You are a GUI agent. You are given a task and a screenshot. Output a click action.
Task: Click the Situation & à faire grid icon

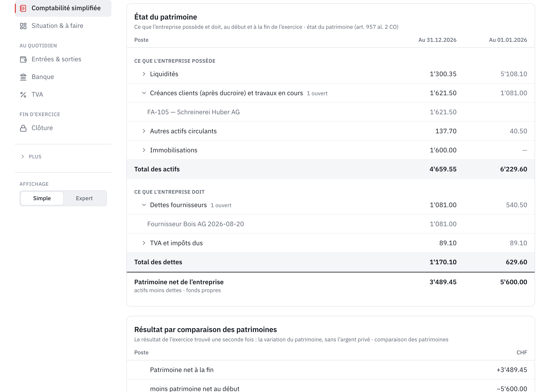(x=23, y=26)
